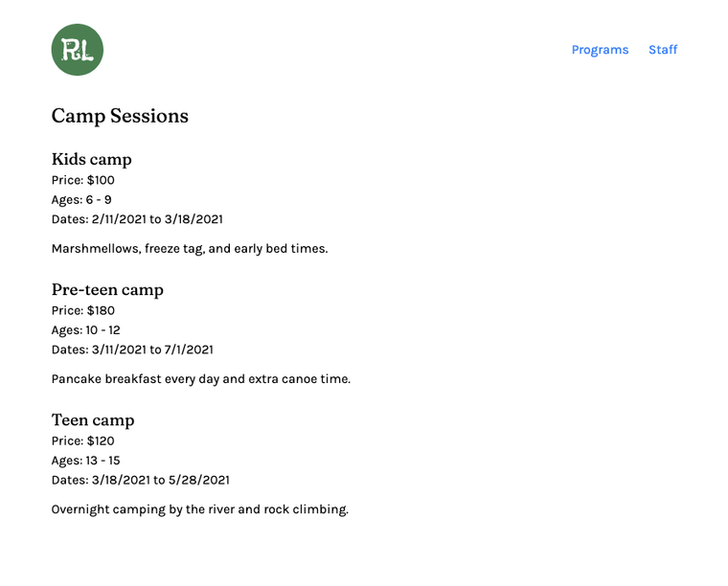
Task: Click the Ages 10 - 12 line
Action: [86, 330]
